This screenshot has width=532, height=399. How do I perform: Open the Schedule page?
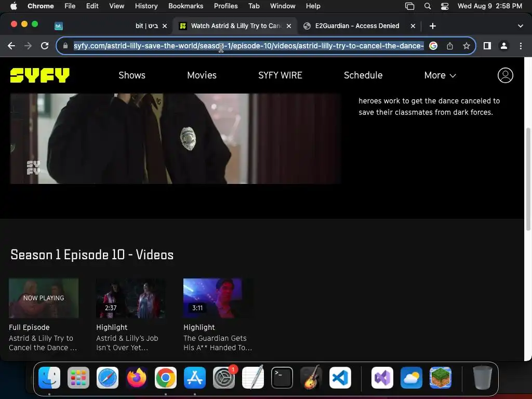click(363, 75)
